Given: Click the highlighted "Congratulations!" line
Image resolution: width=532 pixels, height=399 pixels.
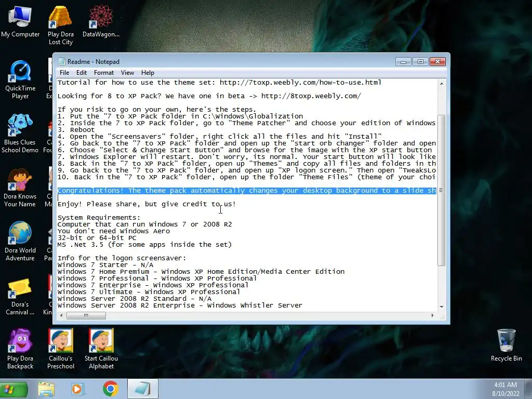Looking at the screenshot, I should click(x=247, y=191).
